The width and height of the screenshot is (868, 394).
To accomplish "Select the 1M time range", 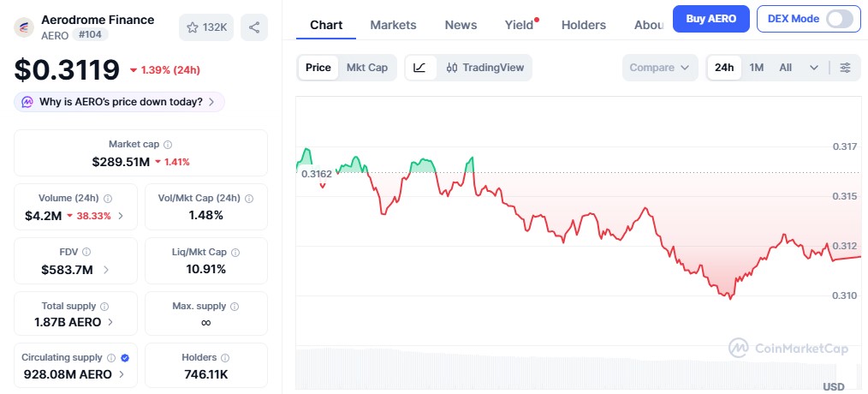I will 756,68.
